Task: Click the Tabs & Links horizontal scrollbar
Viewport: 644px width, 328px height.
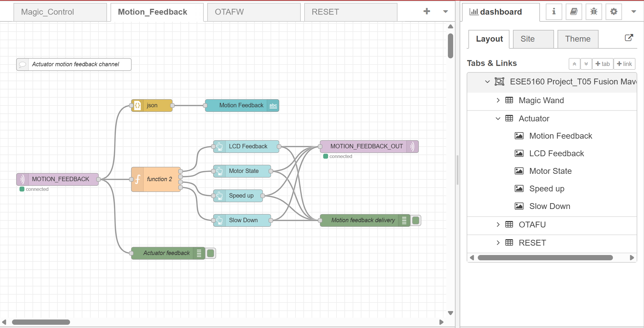Action: (545, 258)
